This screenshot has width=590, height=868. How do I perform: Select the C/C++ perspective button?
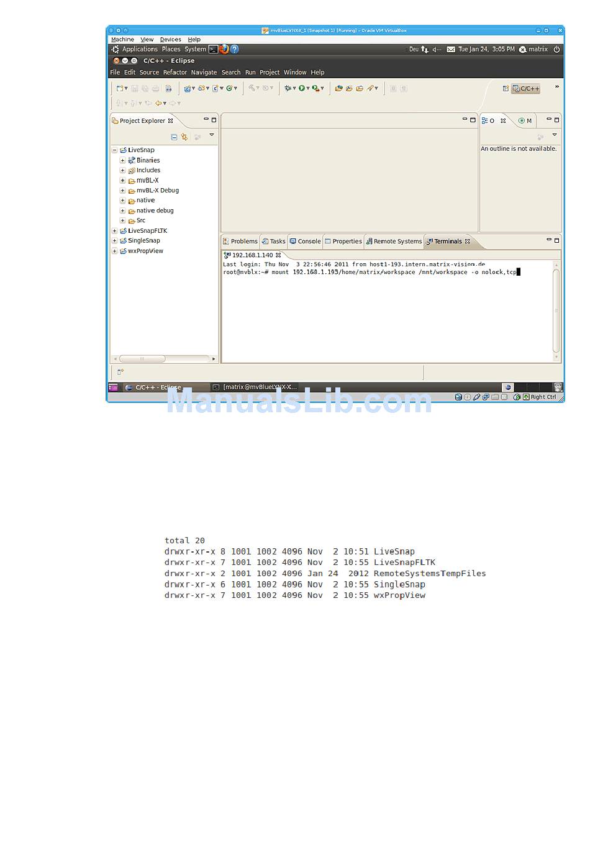click(x=526, y=89)
